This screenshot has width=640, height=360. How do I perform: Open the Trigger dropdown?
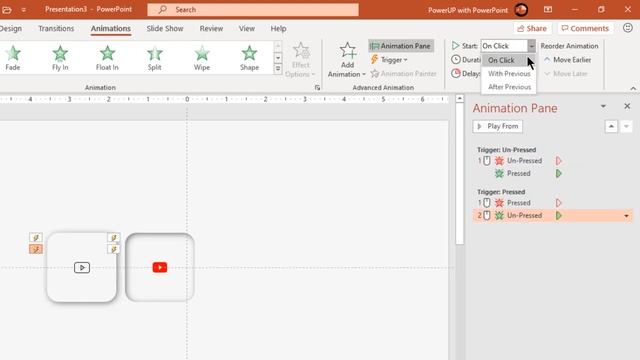pos(389,60)
